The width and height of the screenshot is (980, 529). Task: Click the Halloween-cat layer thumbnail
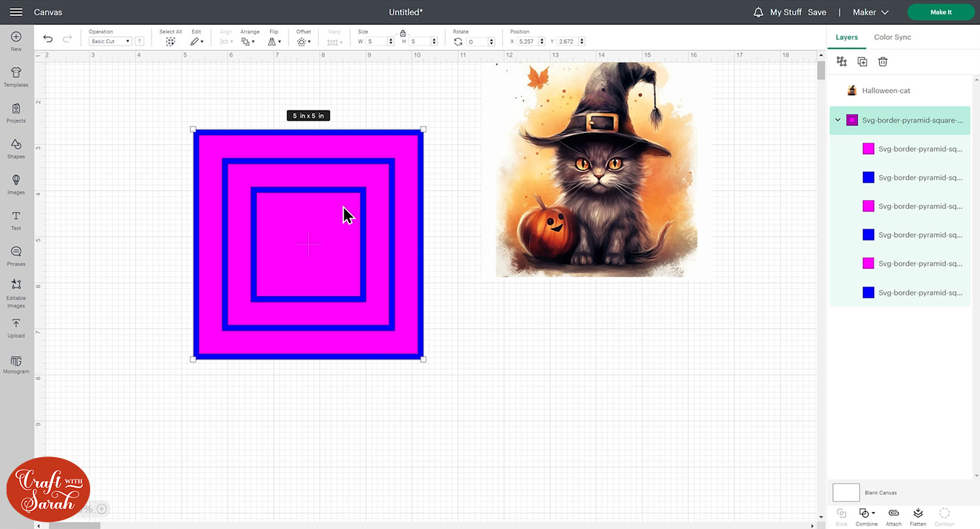(852, 91)
